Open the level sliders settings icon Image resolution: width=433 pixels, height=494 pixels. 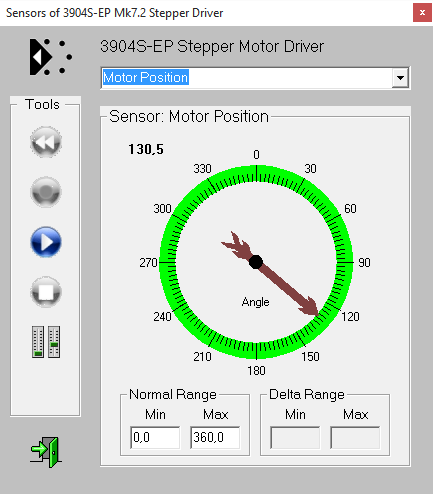tap(46, 342)
